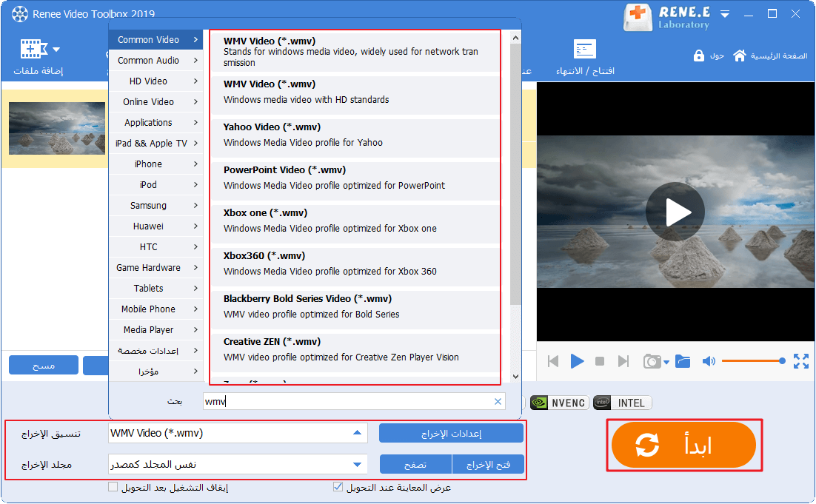Click the blue play button below the preview
Viewport: 816px width, 504px height.
[x=577, y=361]
